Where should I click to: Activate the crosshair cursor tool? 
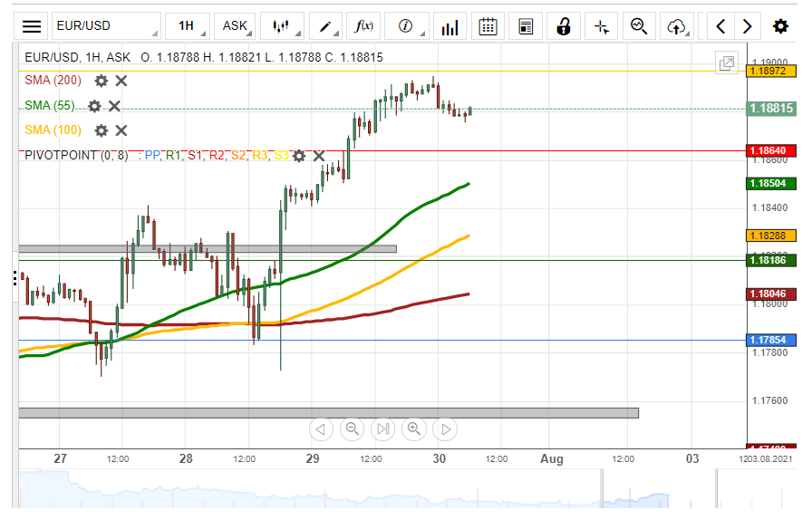pyautogui.click(x=601, y=26)
